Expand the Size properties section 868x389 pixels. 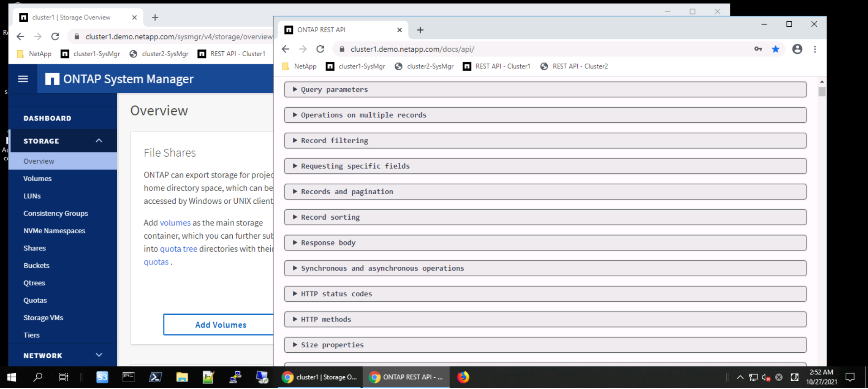[545, 345]
